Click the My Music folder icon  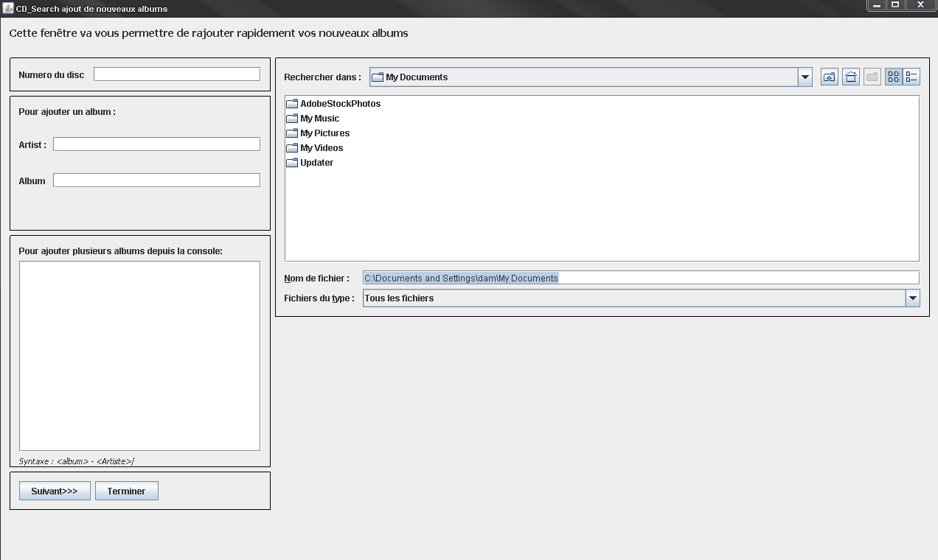point(292,118)
